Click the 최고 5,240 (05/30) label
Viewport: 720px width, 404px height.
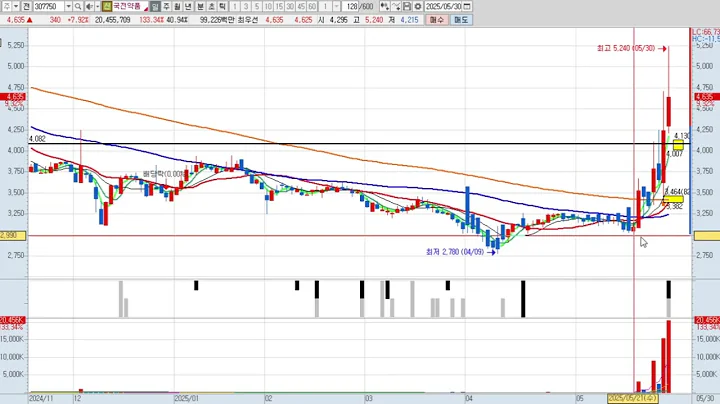626,48
